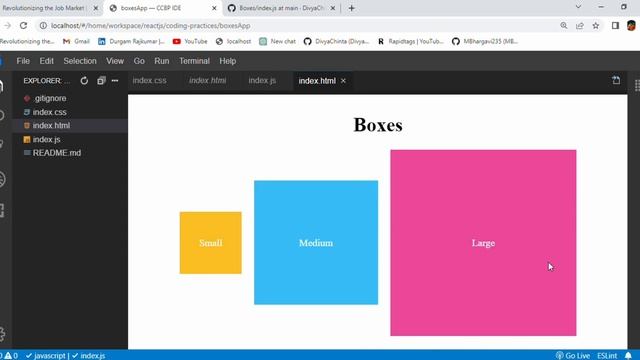Close the boxesApp browser tab

214,8
